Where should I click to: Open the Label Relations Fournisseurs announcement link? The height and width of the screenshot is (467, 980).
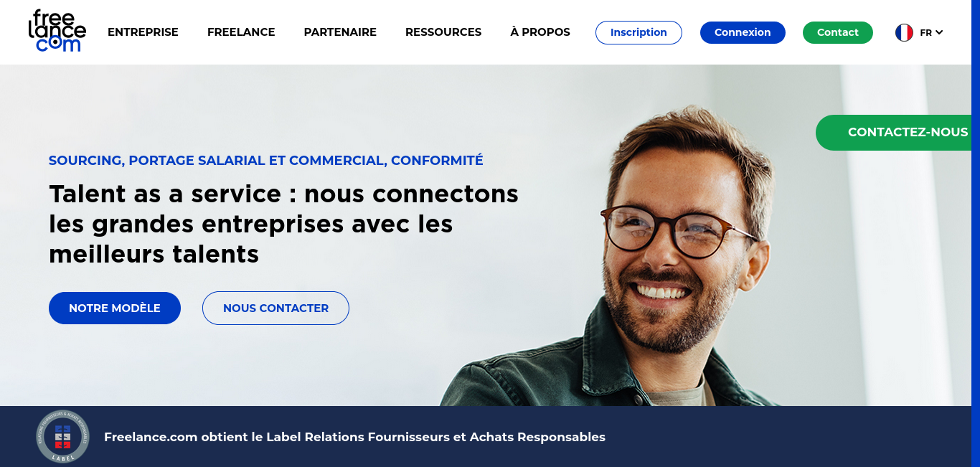coord(354,437)
